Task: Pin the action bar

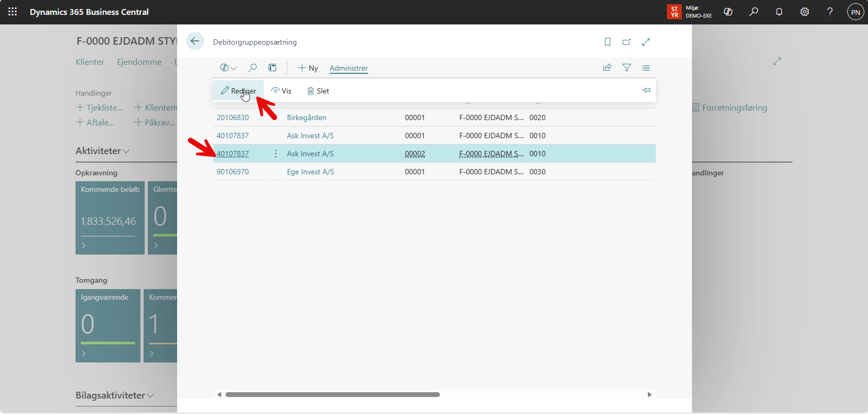Action: [x=646, y=90]
